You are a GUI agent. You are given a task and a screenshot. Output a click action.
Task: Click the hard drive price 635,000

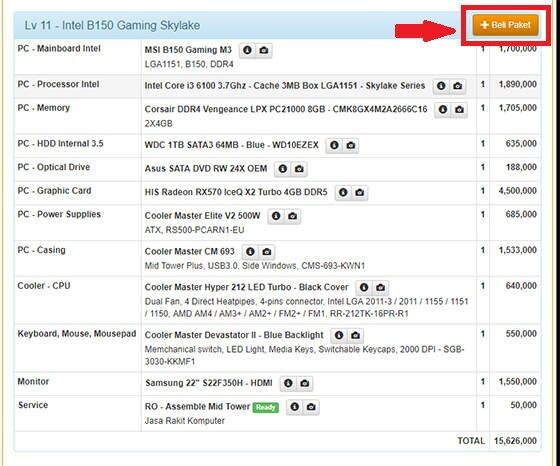[521, 144]
